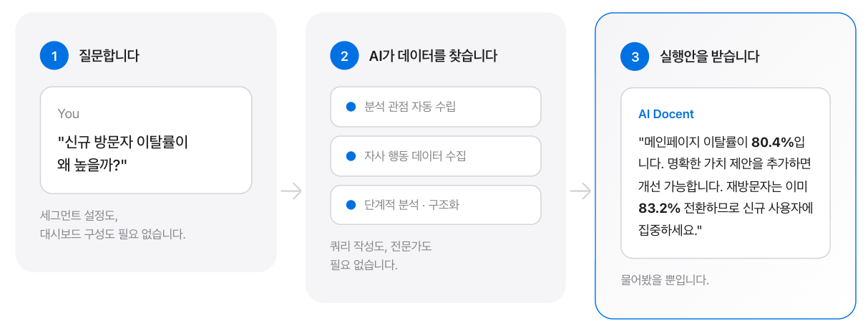Viewport: 868px width, 331px height.
Task: Click the 물어봤을 뿐입니다 caption
Action: pos(665,279)
